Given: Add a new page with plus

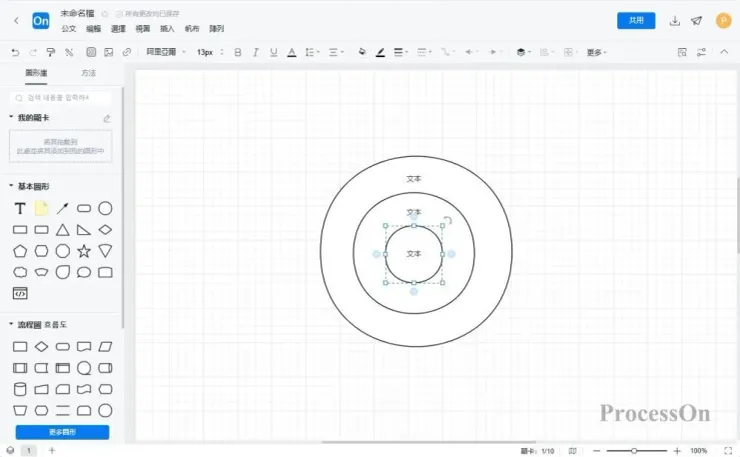Looking at the screenshot, I should coord(52,450).
